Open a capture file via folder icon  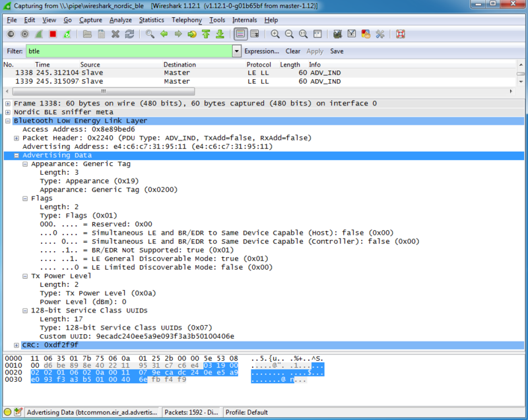click(x=87, y=34)
